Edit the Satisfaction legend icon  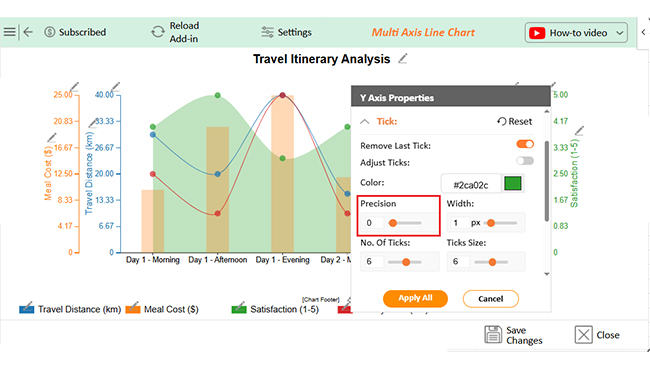(239, 308)
